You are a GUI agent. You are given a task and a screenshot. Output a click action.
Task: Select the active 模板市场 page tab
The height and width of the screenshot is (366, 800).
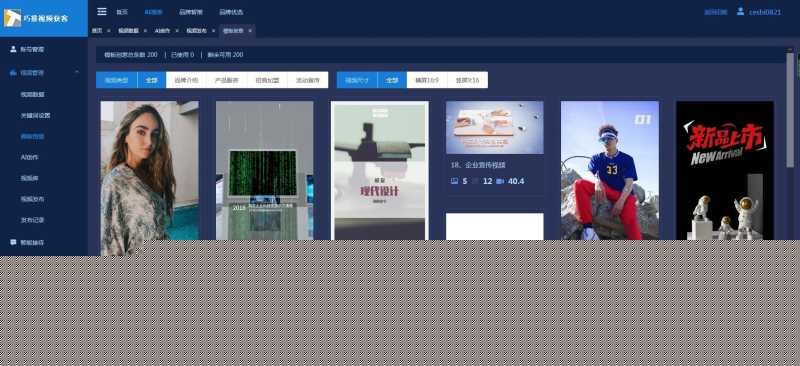point(233,31)
